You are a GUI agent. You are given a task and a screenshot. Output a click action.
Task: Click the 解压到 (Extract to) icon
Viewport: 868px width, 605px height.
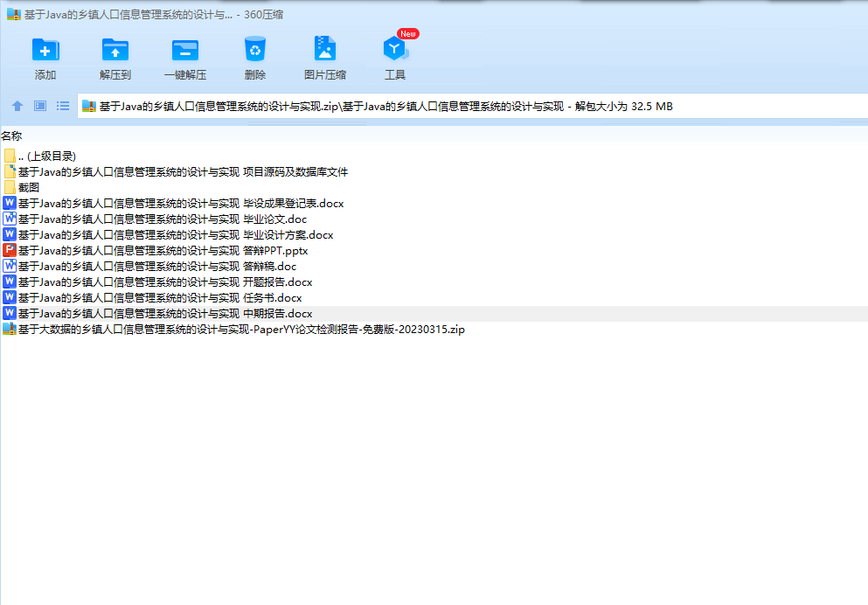pyautogui.click(x=115, y=50)
